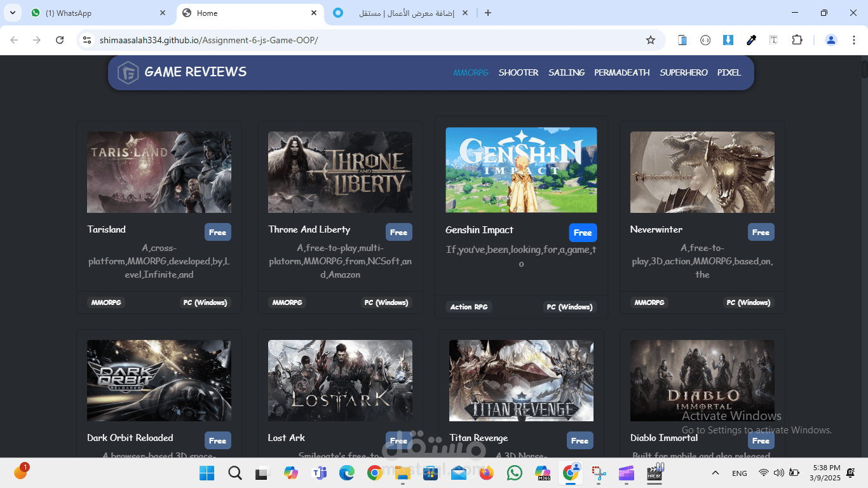The image size is (868, 488).
Task: Select the SUPERHERO category
Action: (x=684, y=72)
